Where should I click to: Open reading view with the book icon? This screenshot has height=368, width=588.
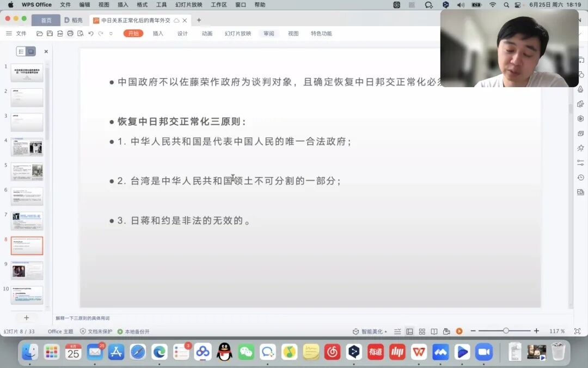coord(433,330)
